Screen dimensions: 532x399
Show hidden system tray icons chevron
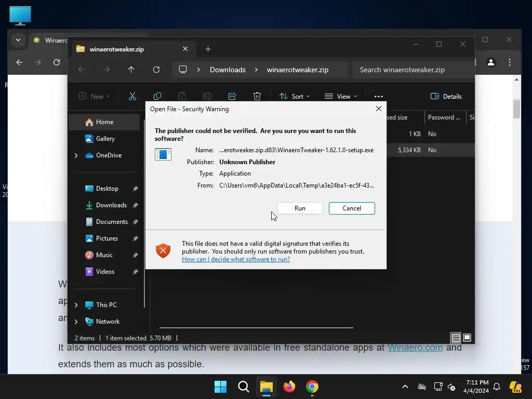[x=405, y=387]
